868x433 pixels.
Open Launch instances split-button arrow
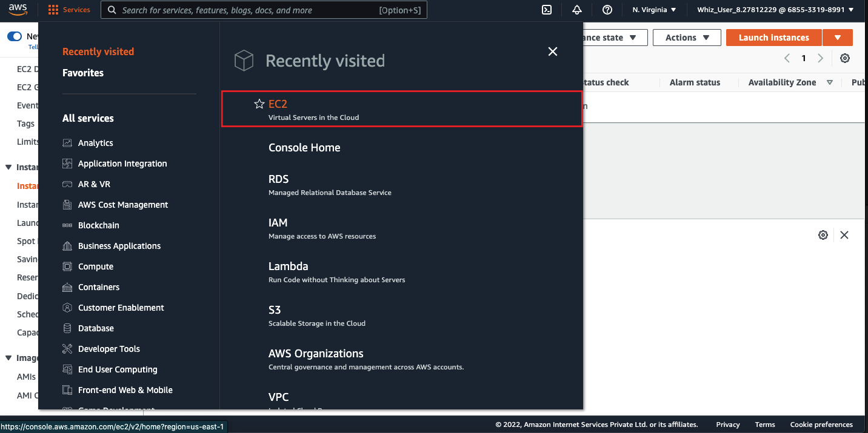(838, 38)
